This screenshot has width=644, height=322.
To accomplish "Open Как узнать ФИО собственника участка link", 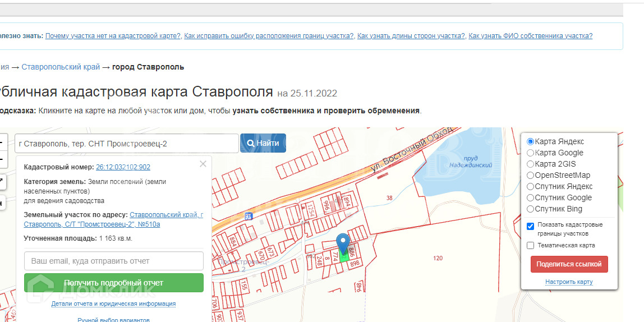I will point(531,36).
